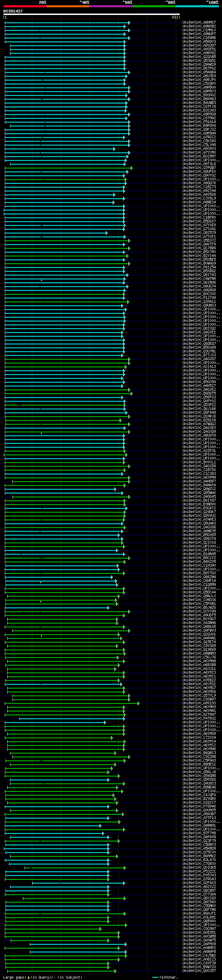The image size is (222, 980).
Task: Open UniRef100_B6TPG2 from the hit list
Action: [x=199, y=68]
